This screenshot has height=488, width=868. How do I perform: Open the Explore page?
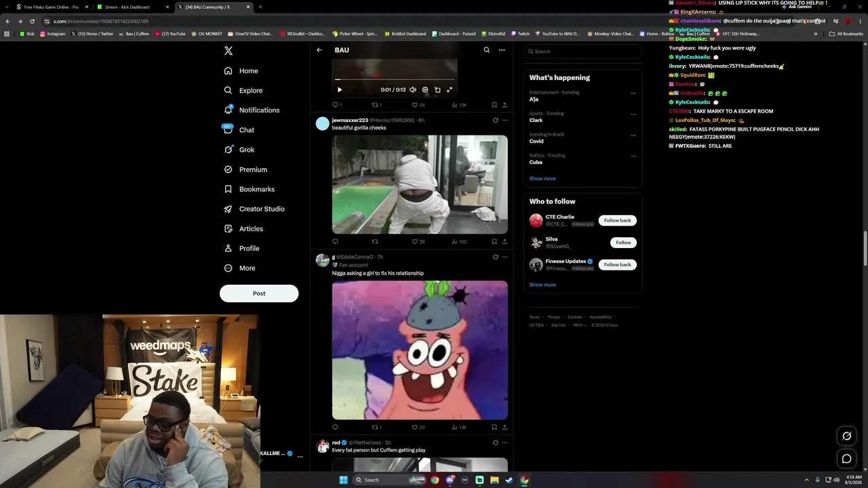tap(243, 90)
